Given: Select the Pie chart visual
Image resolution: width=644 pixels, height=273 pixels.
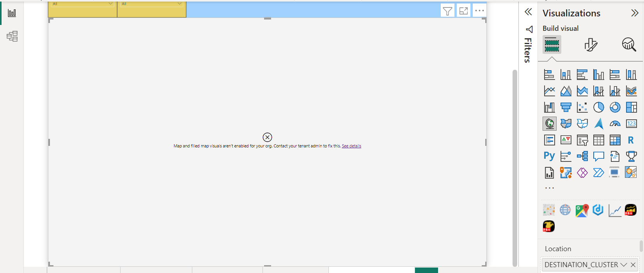Looking at the screenshot, I should click(598, 107).
